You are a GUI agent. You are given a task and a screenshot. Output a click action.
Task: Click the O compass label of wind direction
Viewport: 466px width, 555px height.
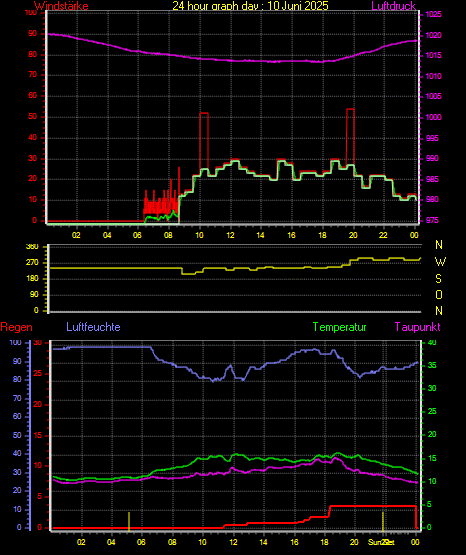coord(439,294)
